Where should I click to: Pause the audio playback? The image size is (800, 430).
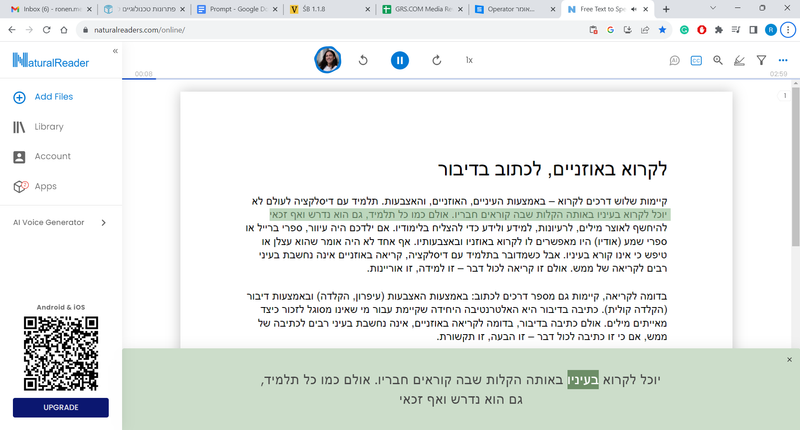399,60
